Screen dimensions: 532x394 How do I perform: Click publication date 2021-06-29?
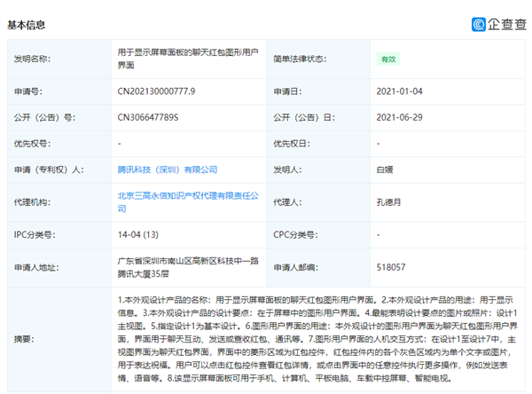399,117
